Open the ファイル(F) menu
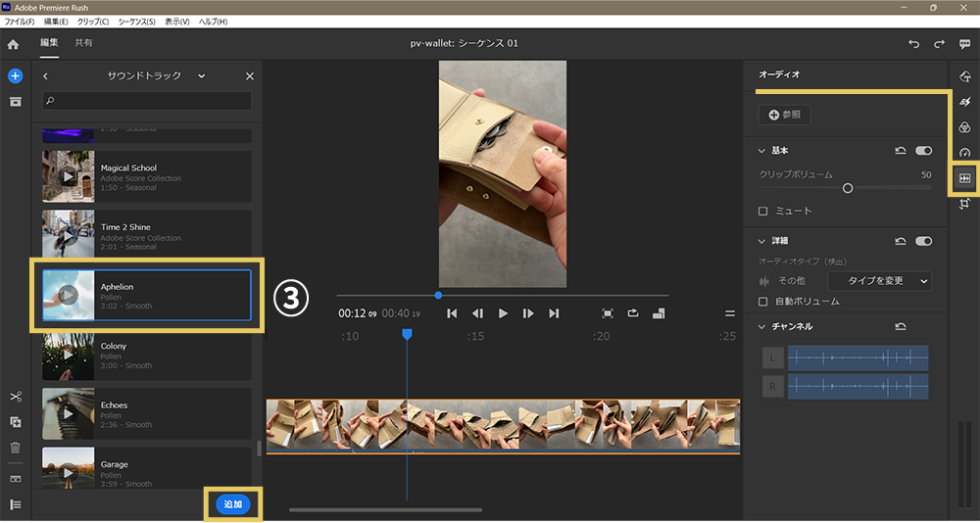Image resolution: width=980 pixels, height=523 pixels. [x=20, y=22]
